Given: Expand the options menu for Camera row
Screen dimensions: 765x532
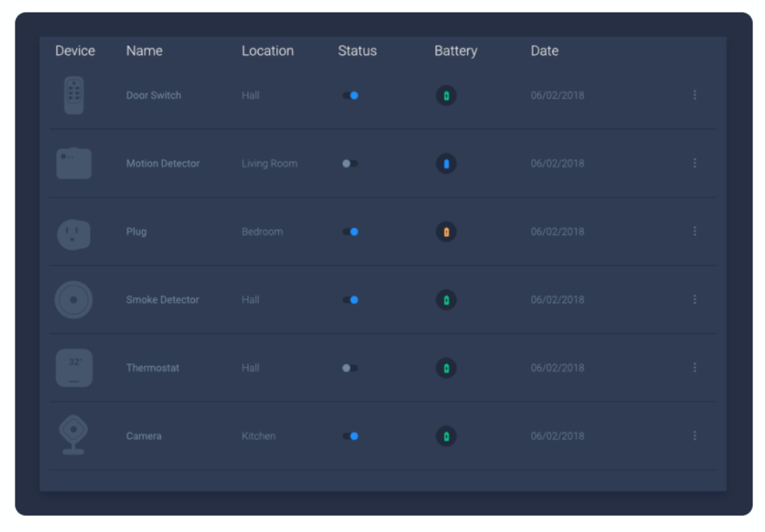Looking at the screenshot, I should pyautogui.click(x=694, y=436).
